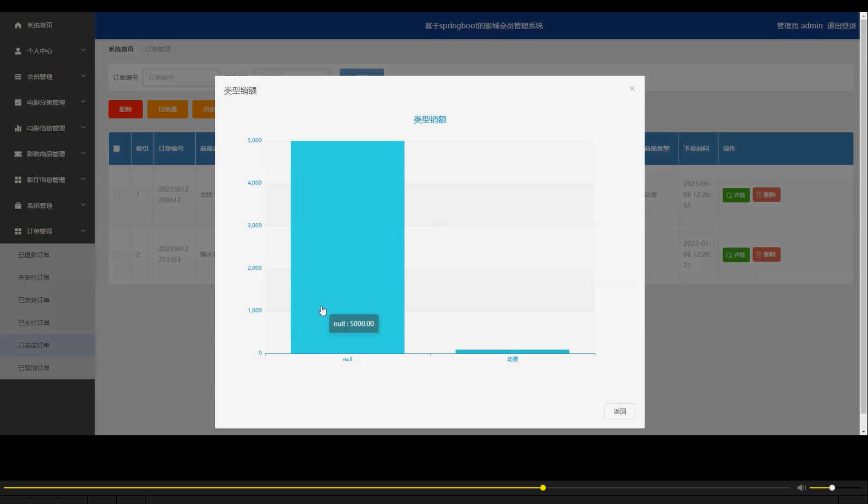Close the 类型销额 dialog with X
Viewport: 868px width, 504px height.
[x=632, y=88]
